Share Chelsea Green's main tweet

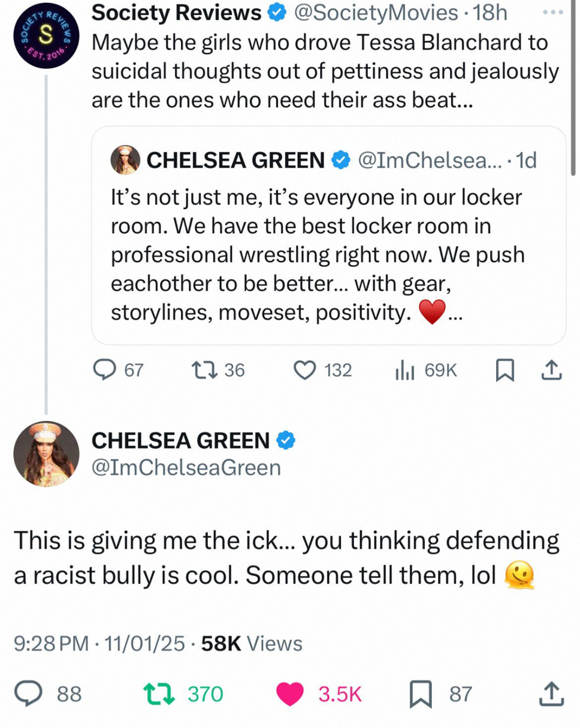pyautogui.click(x=551, y=694)
